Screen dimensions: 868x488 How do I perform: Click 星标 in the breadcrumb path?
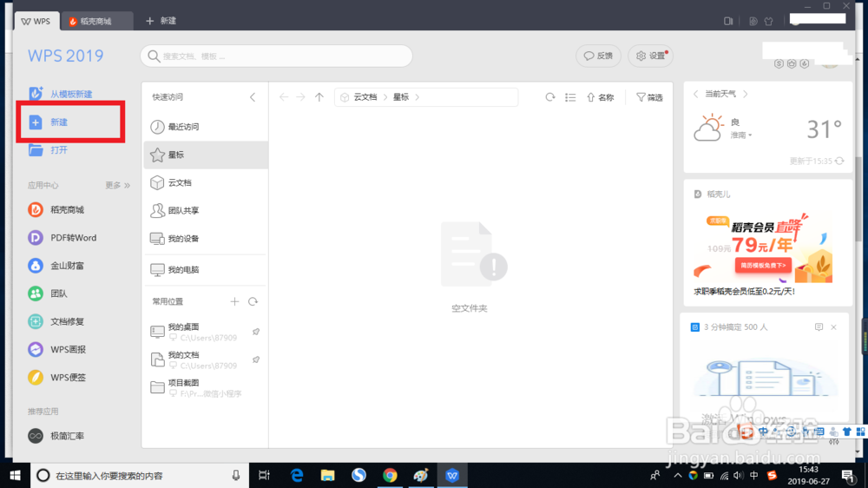(x=401, y=97)
